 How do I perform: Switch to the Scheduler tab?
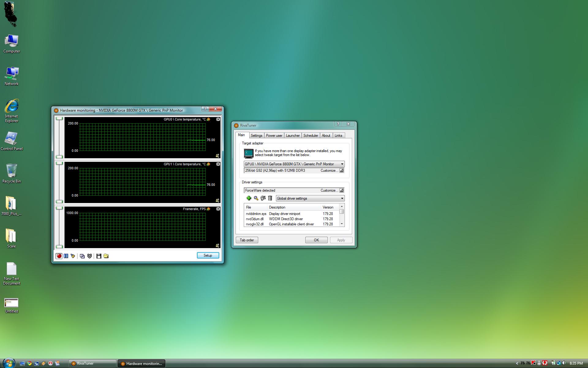coord(311,136)
